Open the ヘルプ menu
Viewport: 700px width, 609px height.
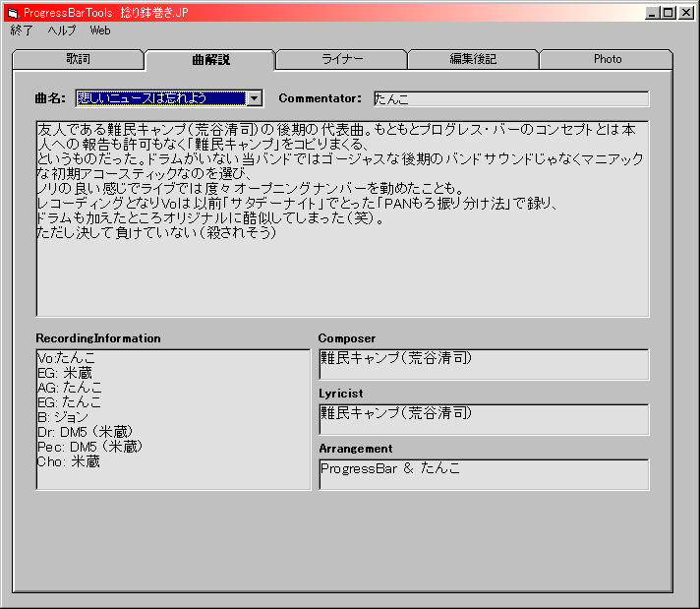[62, 30]
